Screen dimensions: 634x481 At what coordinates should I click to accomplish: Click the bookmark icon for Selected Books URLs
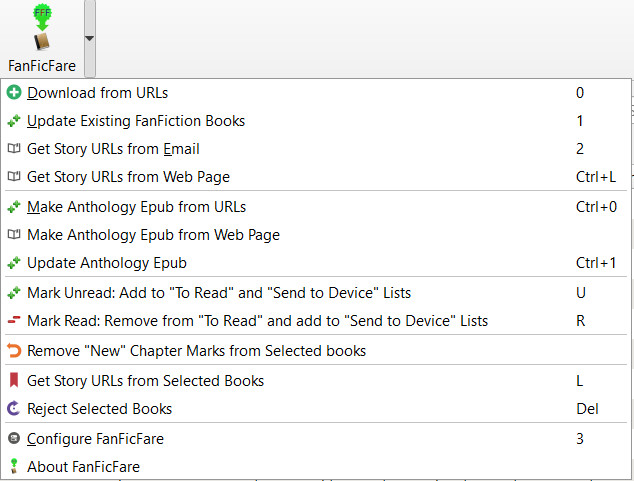pyautogui.click(x=14, y=381)
